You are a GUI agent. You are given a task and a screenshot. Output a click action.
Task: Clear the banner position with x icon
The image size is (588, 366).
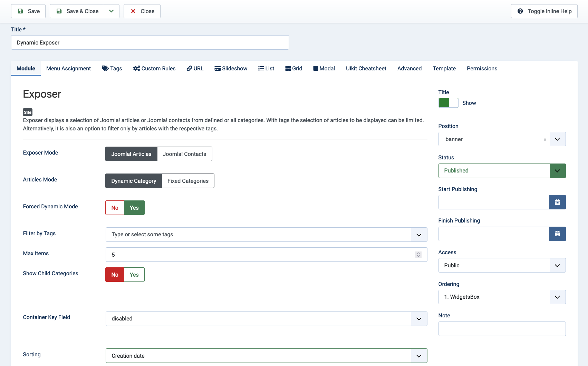click(545, 139)
